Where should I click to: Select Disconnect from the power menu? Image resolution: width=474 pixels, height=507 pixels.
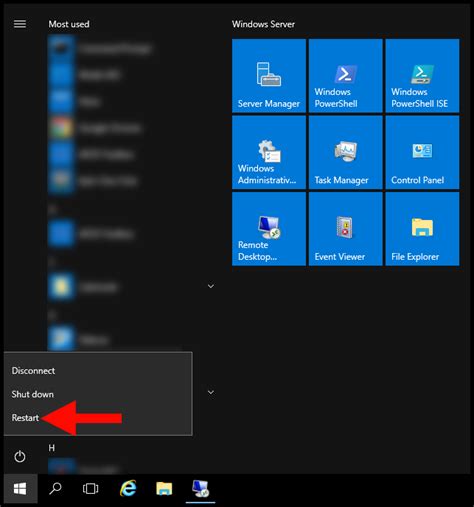click(33, 371)
